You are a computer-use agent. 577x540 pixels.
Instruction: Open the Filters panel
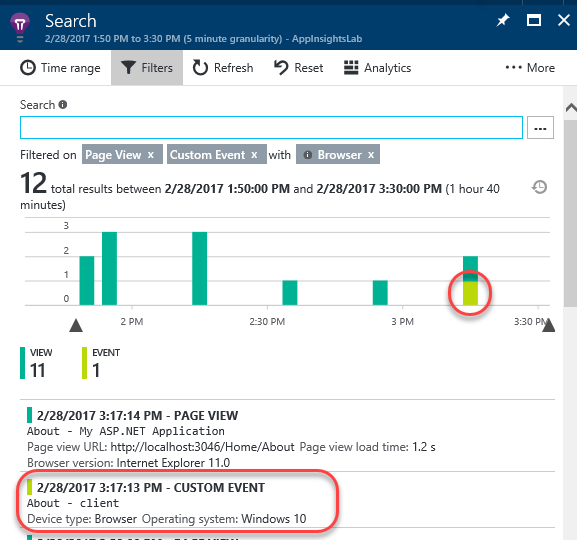147,68
